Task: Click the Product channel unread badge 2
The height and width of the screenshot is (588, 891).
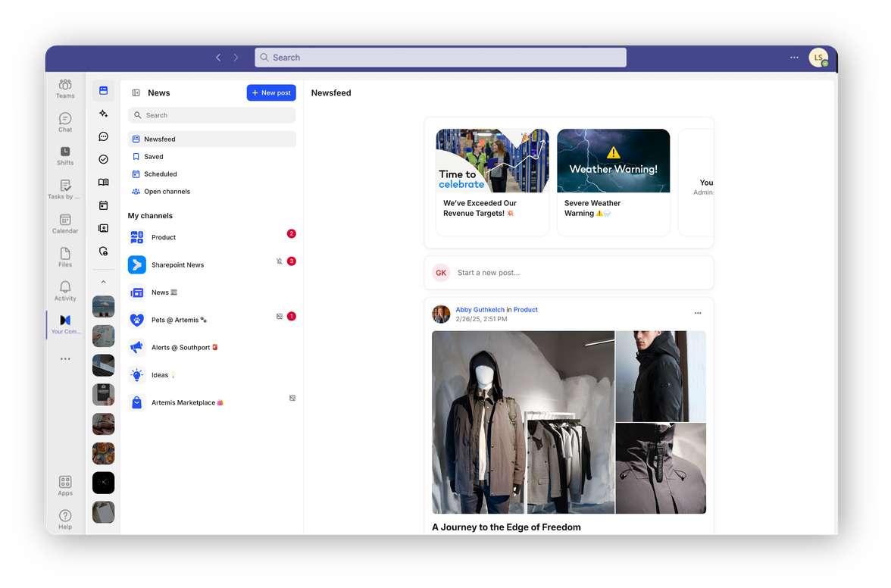Action: click(292, 233)
